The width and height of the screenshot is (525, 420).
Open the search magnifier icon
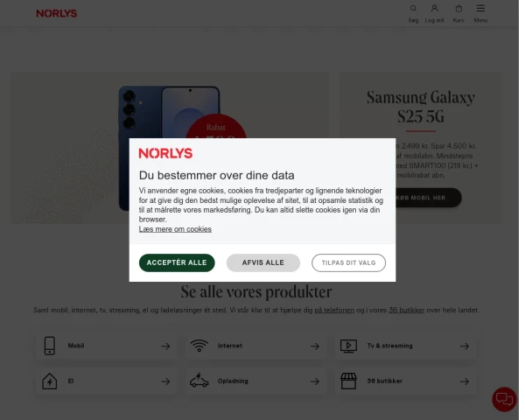413,9
